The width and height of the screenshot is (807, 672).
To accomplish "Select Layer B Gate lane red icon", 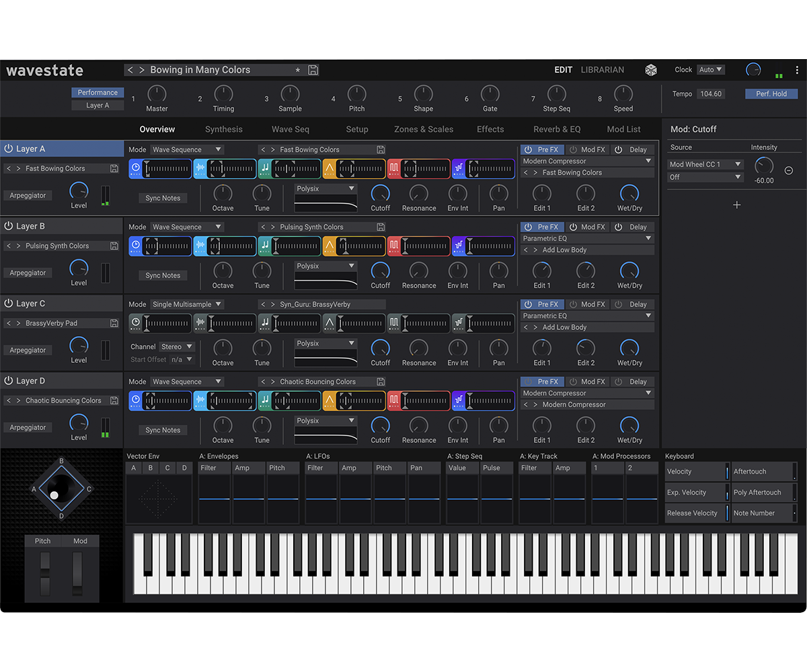I will [394, 246].
